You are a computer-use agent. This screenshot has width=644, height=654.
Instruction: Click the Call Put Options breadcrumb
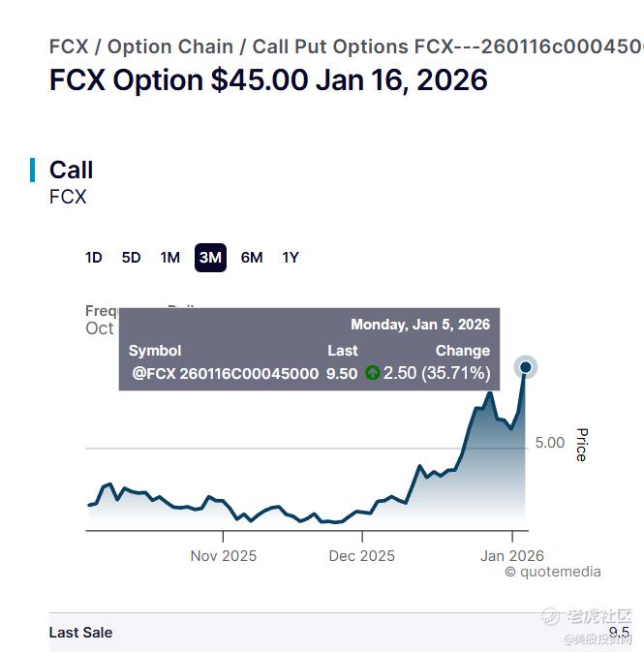click(330, 47)
